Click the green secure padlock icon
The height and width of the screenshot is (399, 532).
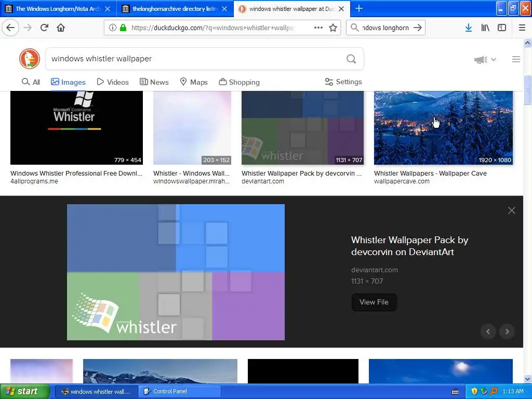point(123,28)
